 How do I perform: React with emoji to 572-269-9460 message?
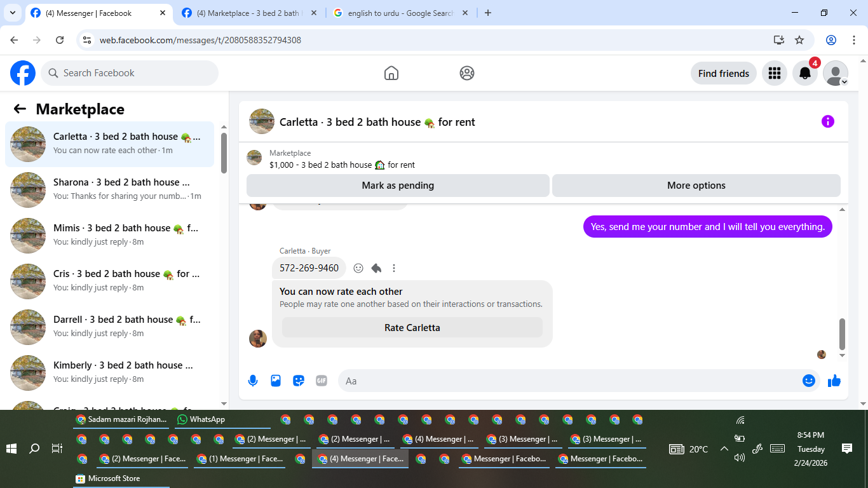tap(358, 268)
